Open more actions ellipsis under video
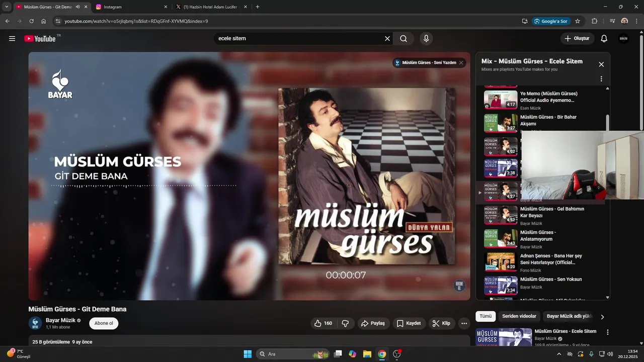Viewport: 644px width, 362px height. coord(464,323)
